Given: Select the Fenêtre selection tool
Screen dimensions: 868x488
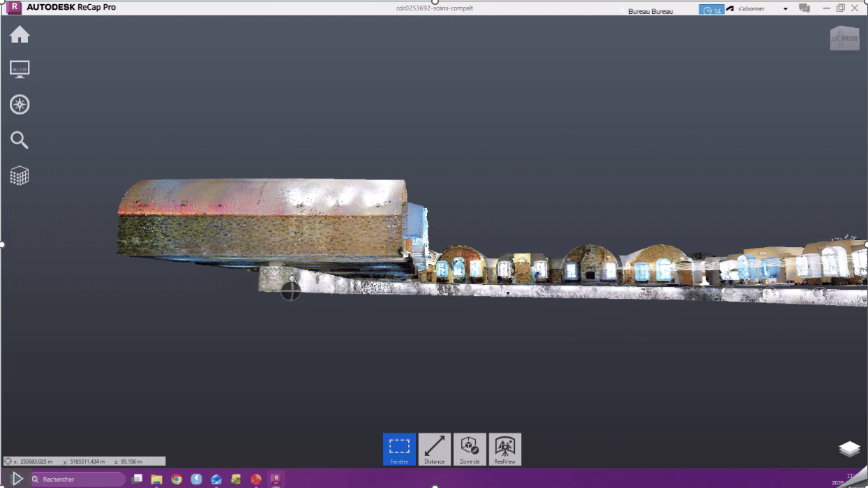Looking at the screenshot, I should tap(399, 449).
